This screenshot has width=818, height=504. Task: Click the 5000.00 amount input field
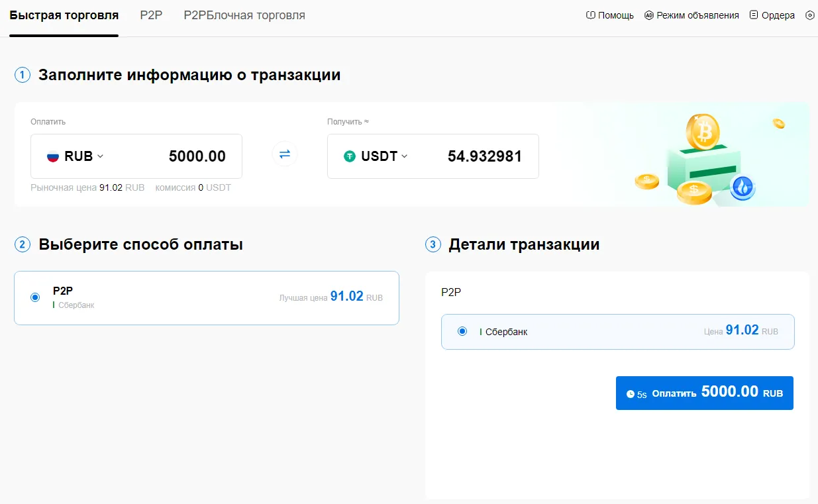click(x=197, y=156)
